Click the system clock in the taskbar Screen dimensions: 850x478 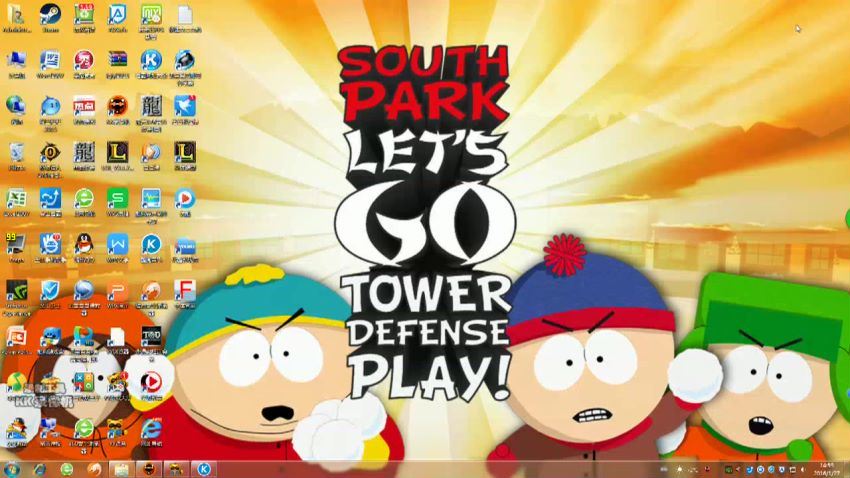[x=827, y=469]
